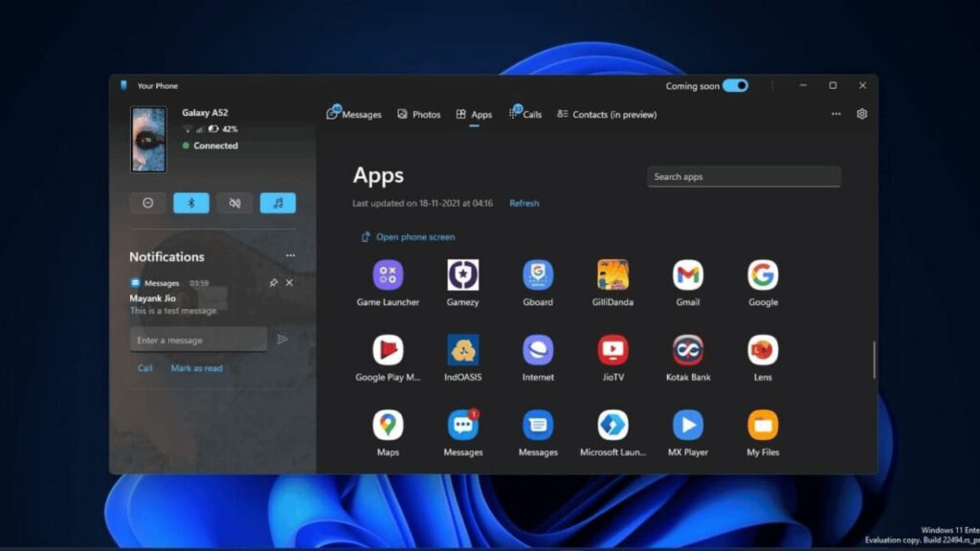Image resolution: width=980 pixels, height=551 pixels.
Task: Open MX Player from the apps grid
Action: [687, 425]
